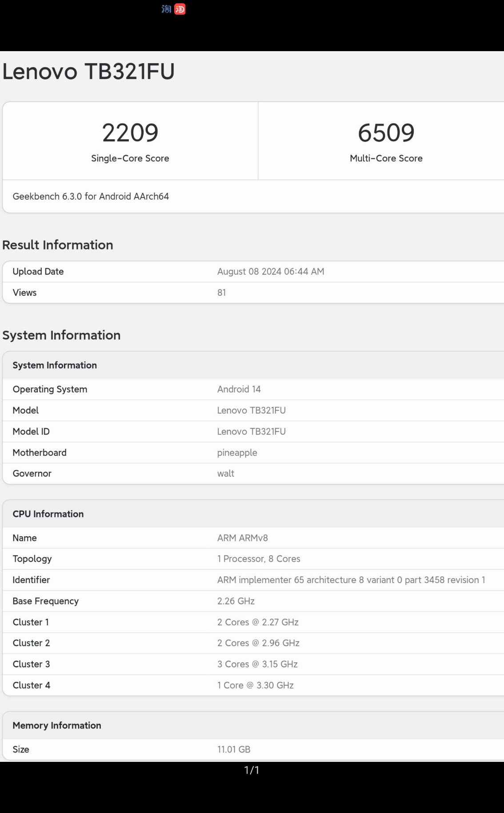The height and width of the screenshot is (813, 504).
Task: Select the multi-core score 6509
Action: (386, 133)
